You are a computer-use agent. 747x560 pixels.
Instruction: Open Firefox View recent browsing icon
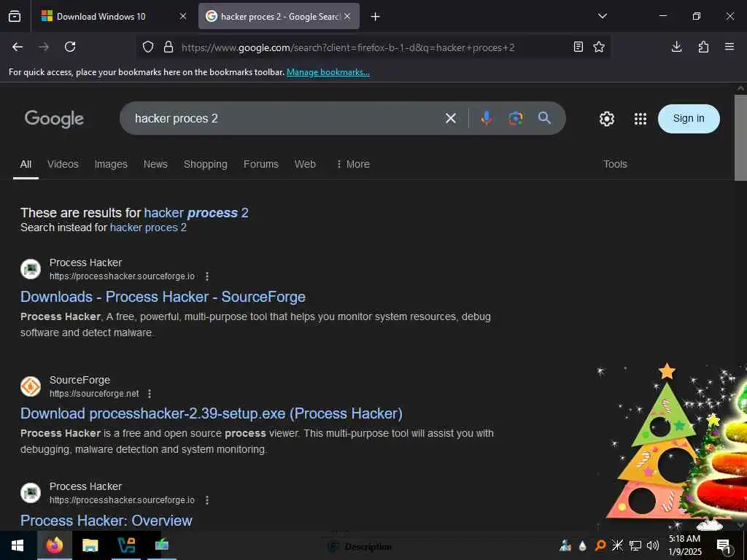pyautogui.click(x=15, y=16)
